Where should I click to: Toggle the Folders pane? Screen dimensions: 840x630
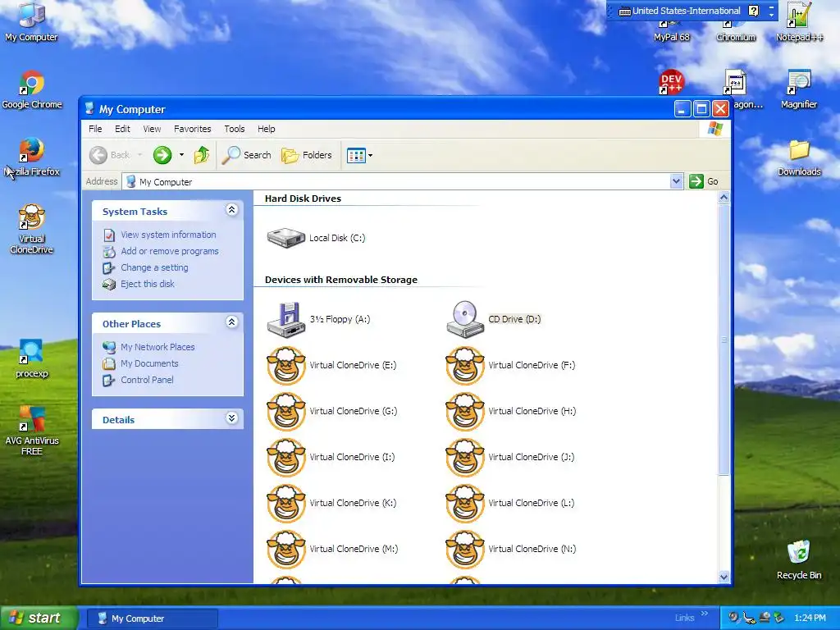click(x=307, y=155)
